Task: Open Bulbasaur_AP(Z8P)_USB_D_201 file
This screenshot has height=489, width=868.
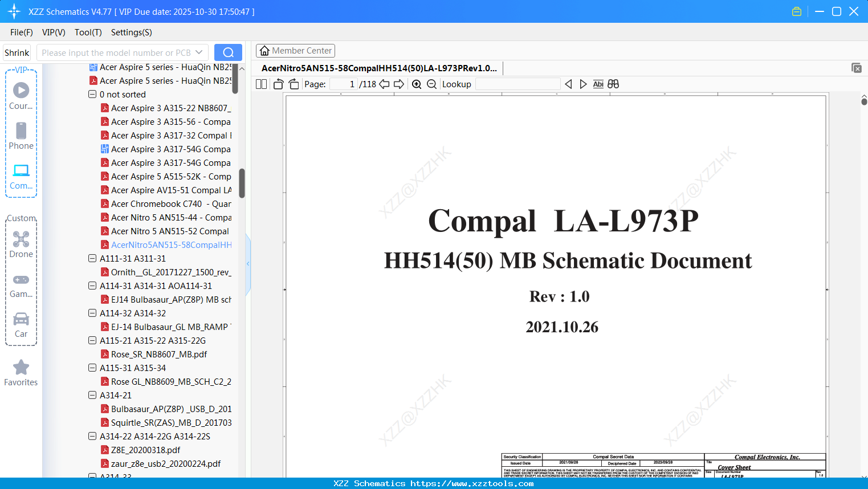Action: click(x=166, y=409)
